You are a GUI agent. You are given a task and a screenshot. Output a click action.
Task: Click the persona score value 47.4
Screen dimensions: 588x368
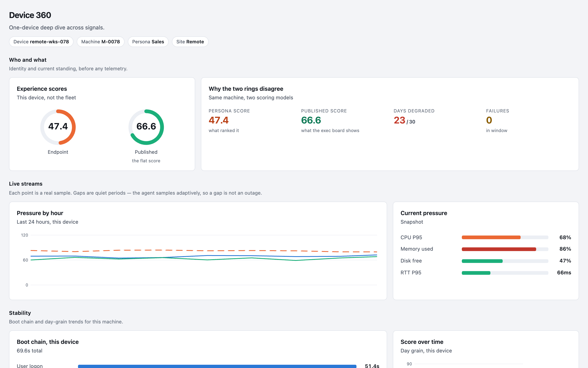pos(219,120)
